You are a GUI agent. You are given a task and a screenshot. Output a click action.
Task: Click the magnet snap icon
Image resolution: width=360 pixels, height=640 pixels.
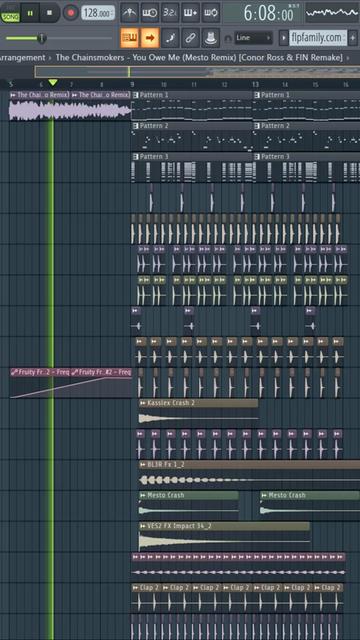pos(228,38)
